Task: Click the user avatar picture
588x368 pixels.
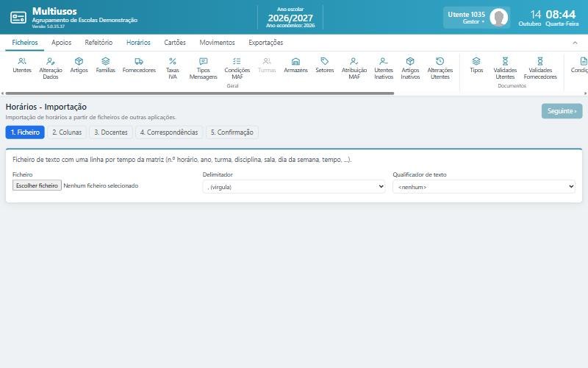Action: click(499, 17)
